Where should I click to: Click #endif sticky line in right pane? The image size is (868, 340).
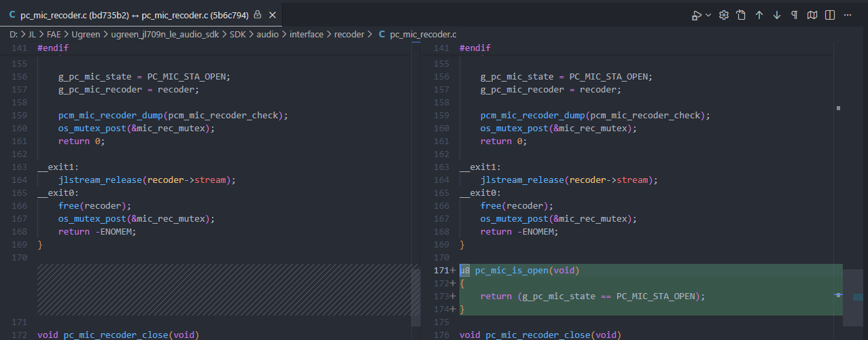[475, 48]
